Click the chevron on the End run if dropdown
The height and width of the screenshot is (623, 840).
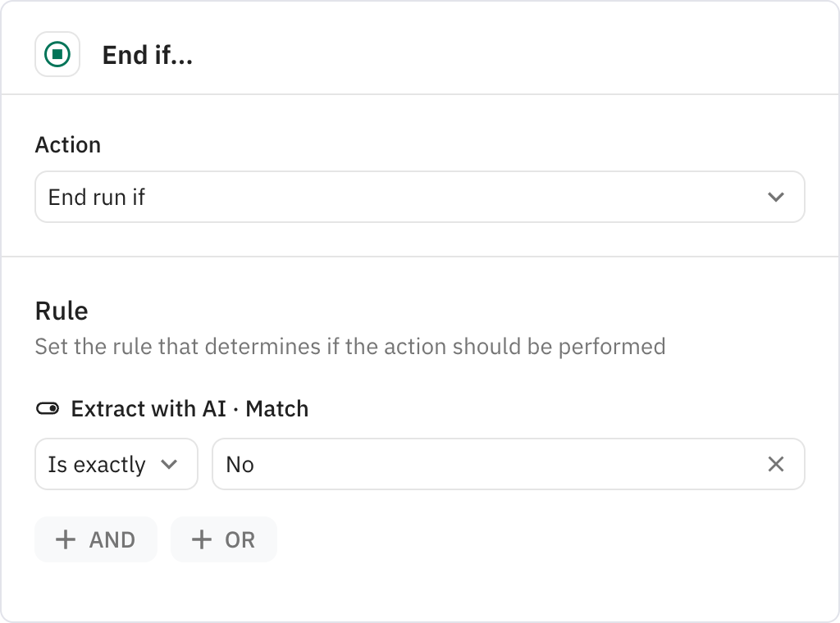774,197
